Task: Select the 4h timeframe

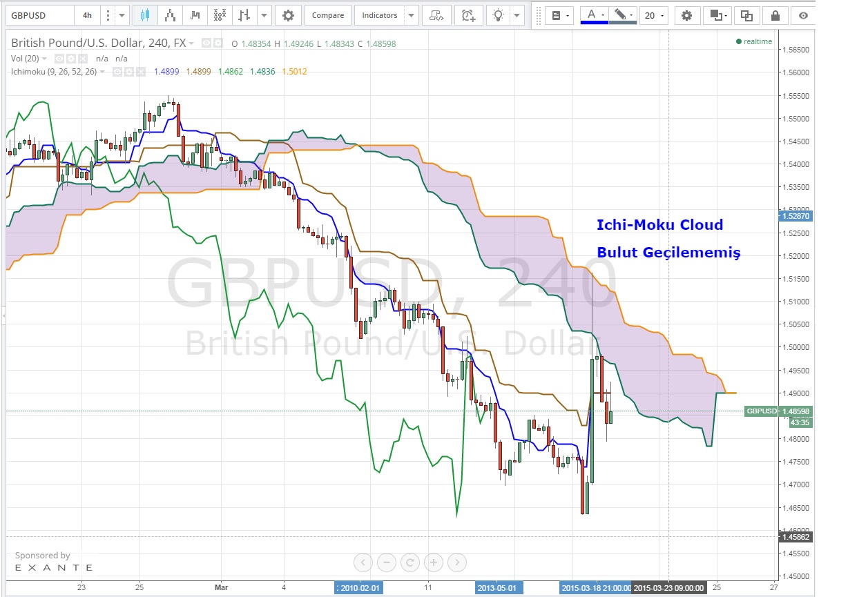Action: click(87, 15)
